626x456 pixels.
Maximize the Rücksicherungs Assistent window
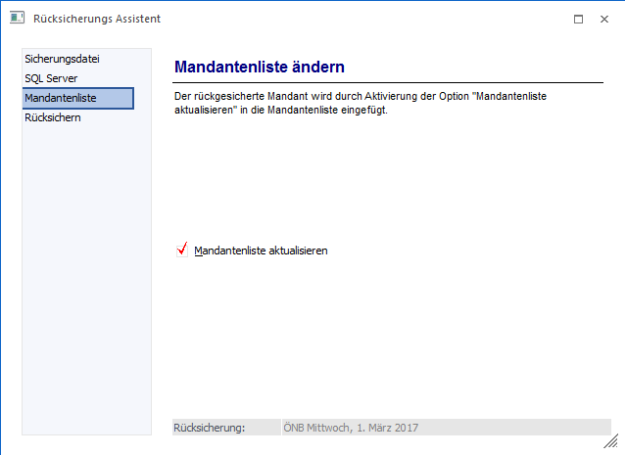click(x=578, y=19)
